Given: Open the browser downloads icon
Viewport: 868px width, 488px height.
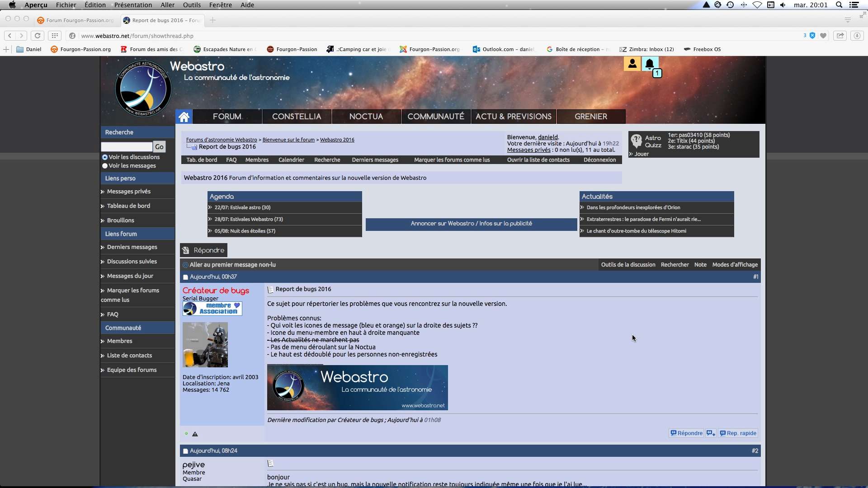Looking at the screenshot, I should [x=856, y=36].
